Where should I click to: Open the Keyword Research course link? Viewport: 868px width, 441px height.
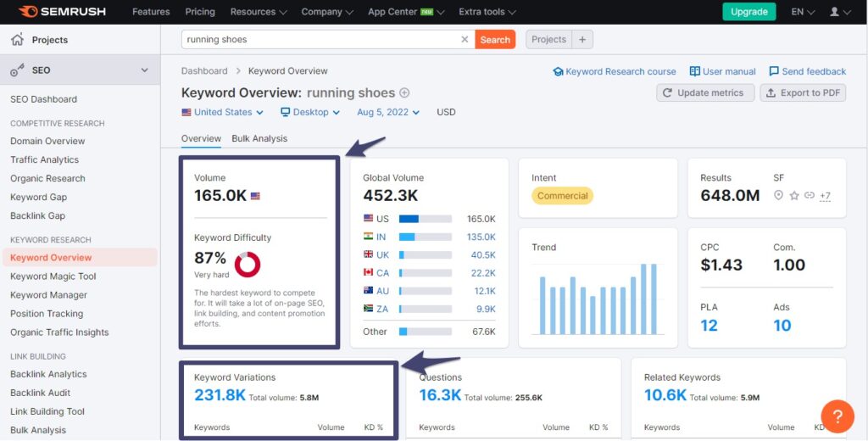click(615, 71)
